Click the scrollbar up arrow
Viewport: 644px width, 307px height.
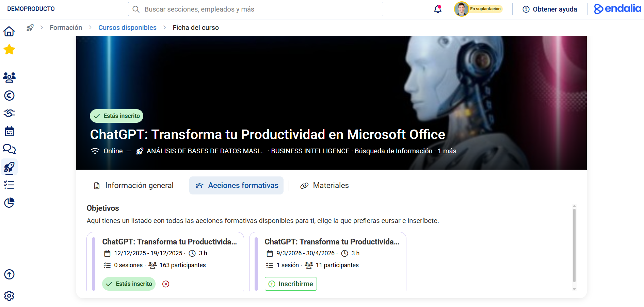pyautogui.click(x=574, y=206)
